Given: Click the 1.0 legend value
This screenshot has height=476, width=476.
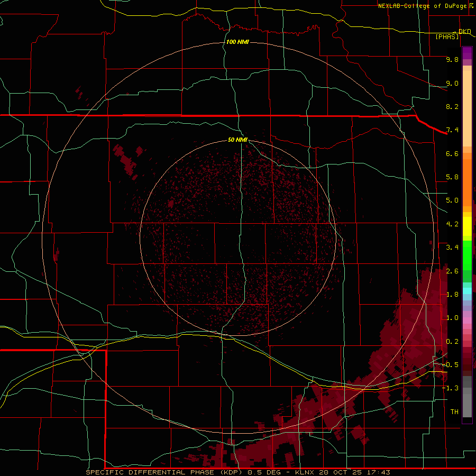Looking at the screenshot, I should [x=452, y=318].
